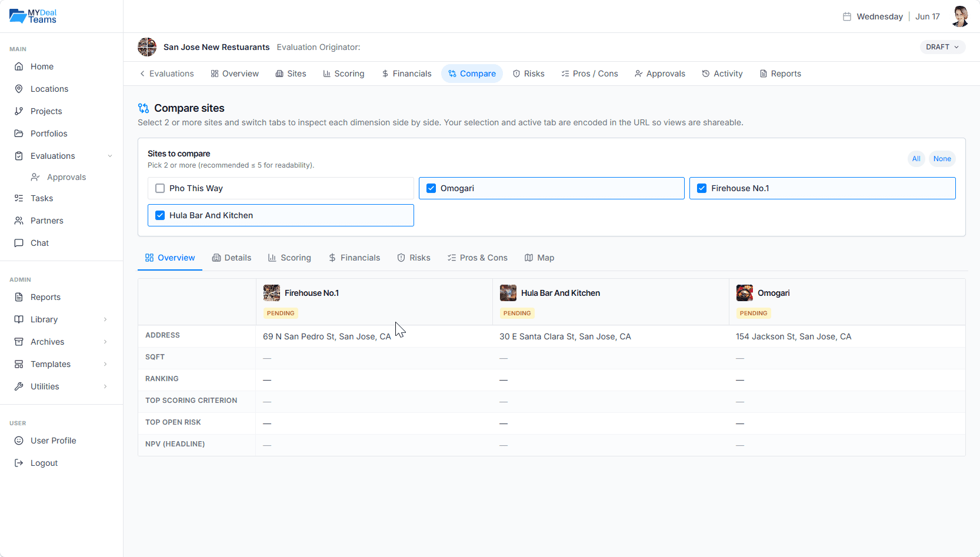
Task: Open the top Reports tab
Action: [780, 74]
